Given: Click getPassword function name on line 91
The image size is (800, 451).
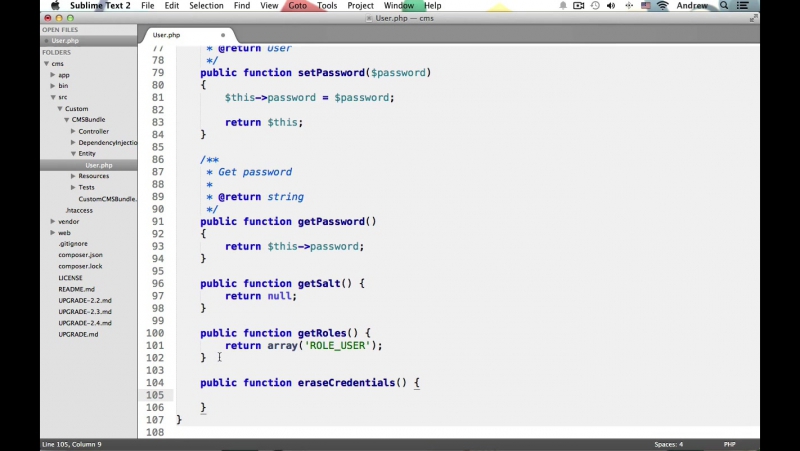Looking at the screenshot, I should click(331, 221).
